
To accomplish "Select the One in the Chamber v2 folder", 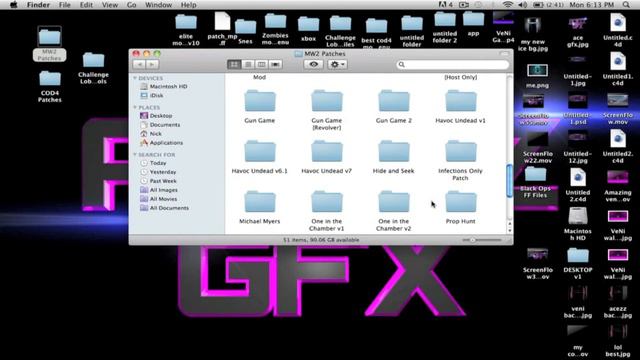I will pos(393,202).
